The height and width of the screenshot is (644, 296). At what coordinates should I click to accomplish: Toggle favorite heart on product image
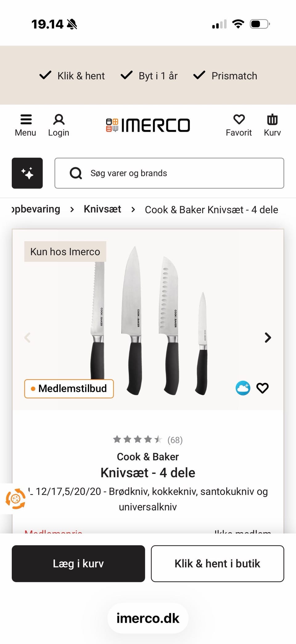click(263, 388)
